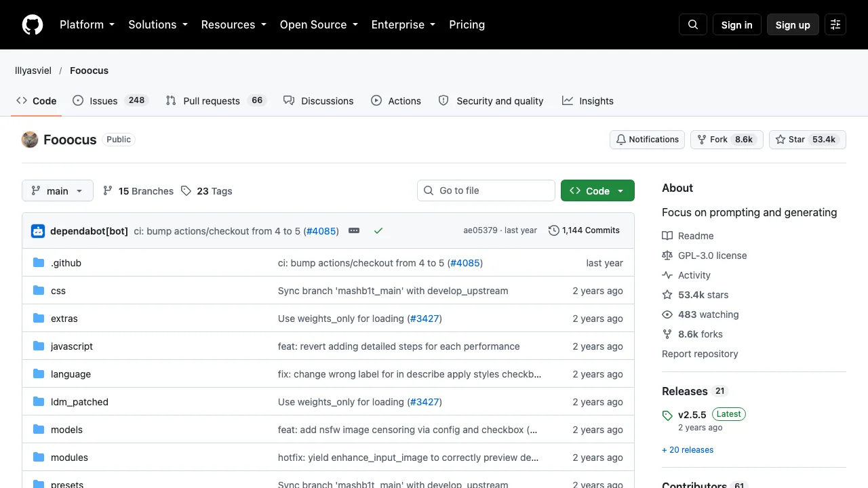The height and width of the screenshot is (488, 868).
Task: Expand the green Code dropdown button
Action: click(x=597, y=191)
